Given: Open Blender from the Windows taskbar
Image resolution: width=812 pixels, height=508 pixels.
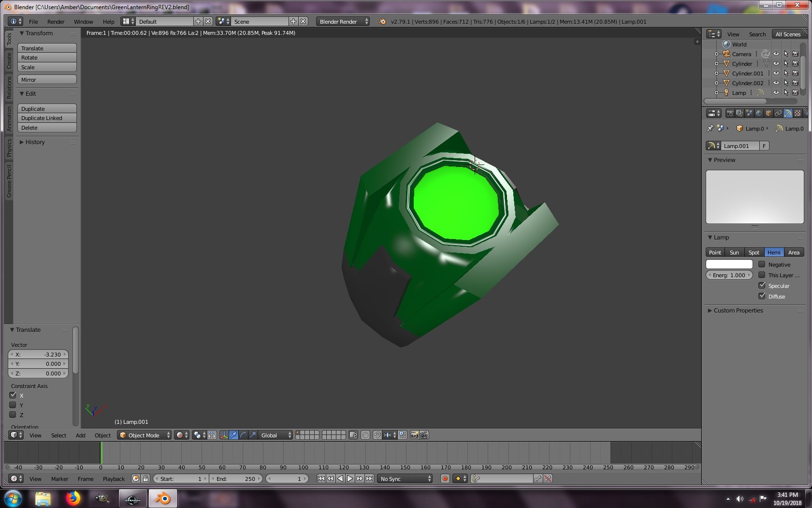Looking at the screenshot, I should (163, 498).
